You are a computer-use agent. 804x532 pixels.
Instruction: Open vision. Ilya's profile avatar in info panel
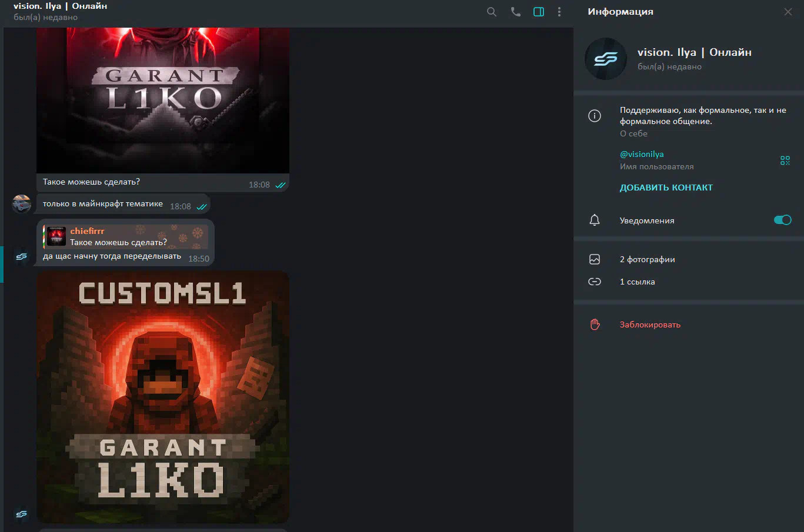[x=606, y=59]
